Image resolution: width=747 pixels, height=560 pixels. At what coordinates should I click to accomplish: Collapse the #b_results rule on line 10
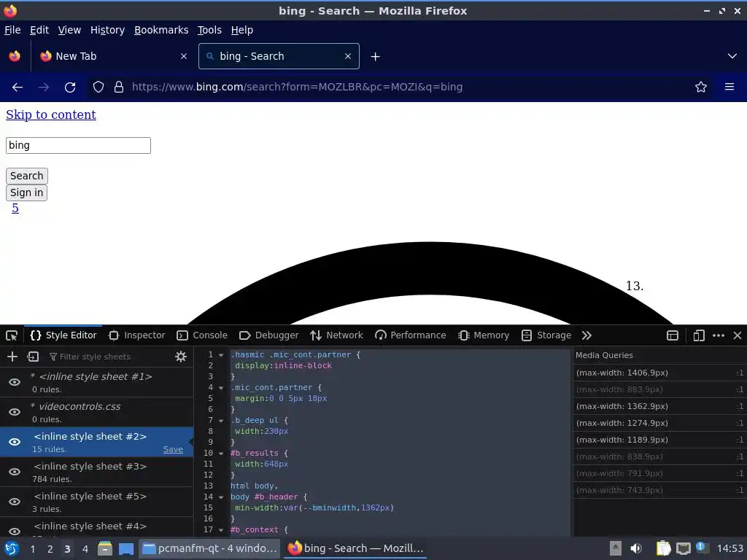click(x=221, y=454)
